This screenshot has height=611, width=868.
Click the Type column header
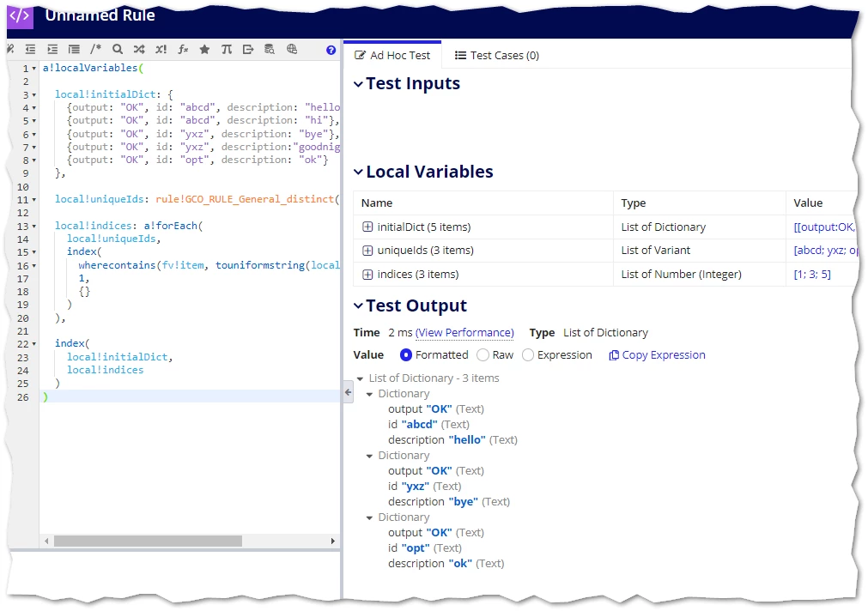(634, 203)
